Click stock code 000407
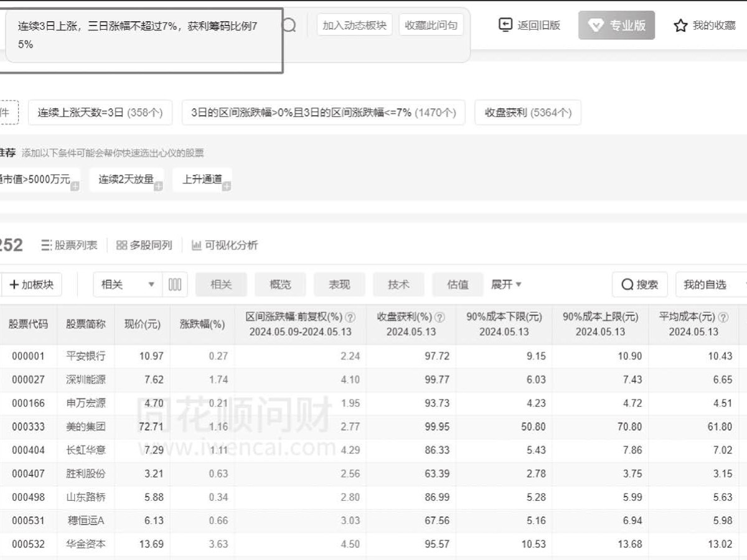Viewport: 747px width, 560px height. pyautogui.click(x=28, y=474)
